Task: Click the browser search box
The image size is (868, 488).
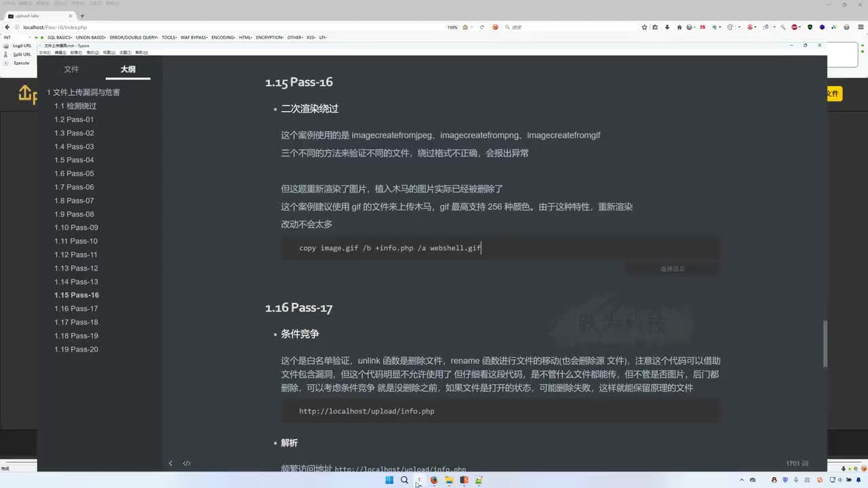Action: point(570,27)
